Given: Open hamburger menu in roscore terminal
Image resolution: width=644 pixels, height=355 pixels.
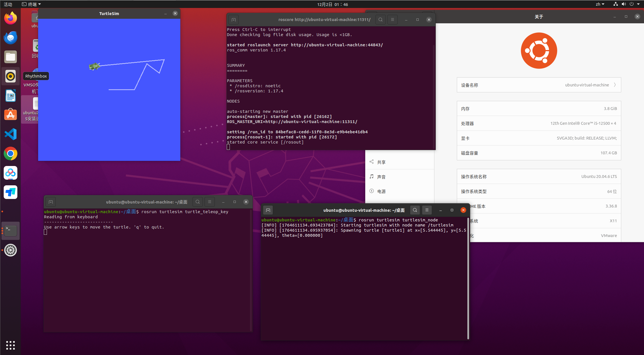Looking at the screenshot, I should tap(392, 20).
